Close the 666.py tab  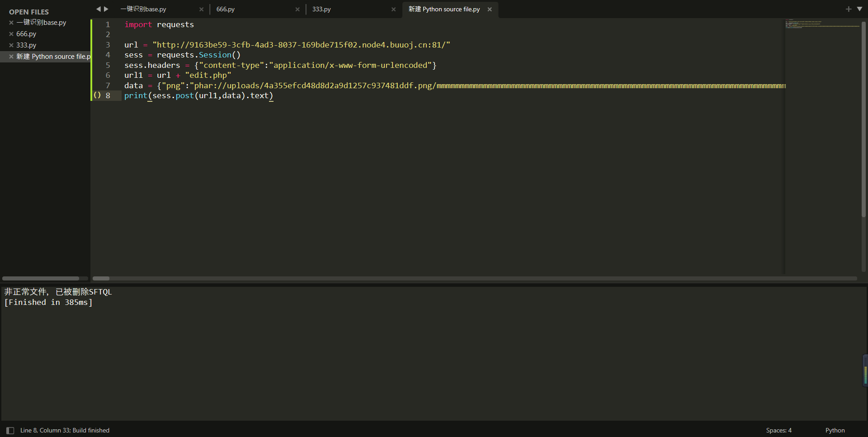pos(297,9)
